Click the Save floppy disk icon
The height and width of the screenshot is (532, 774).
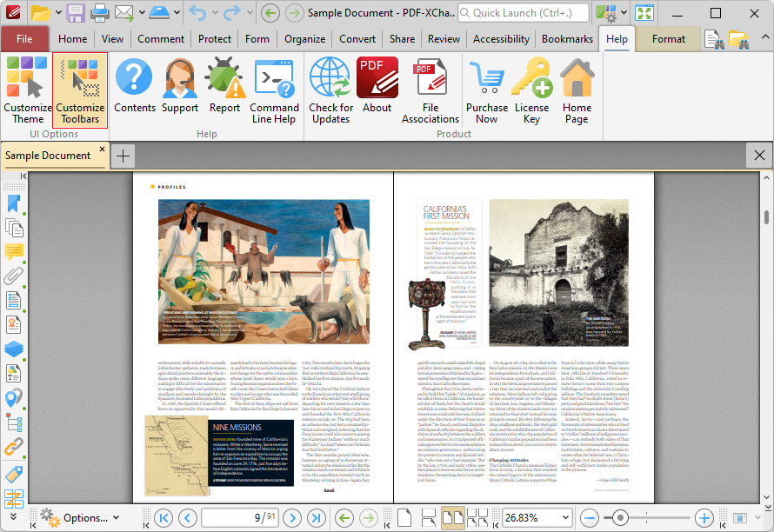pos(76,13)
